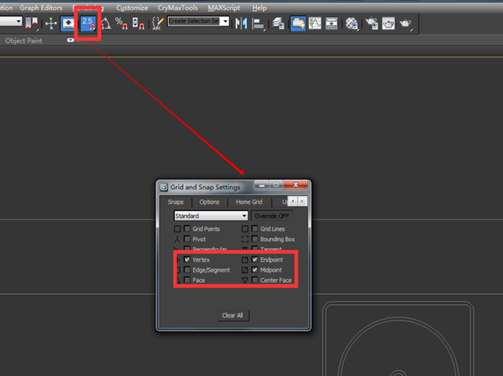Click the ribbon minimize toggle beside Object Paint
Viewport: 503px width, 376px height.
pos(70,40)
